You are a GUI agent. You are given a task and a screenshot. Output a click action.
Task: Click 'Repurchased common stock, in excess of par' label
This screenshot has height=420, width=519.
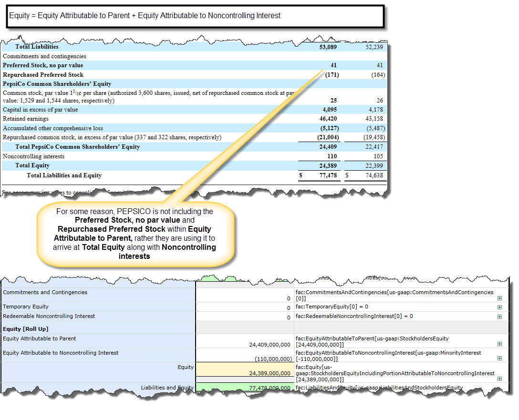point(112,137)
